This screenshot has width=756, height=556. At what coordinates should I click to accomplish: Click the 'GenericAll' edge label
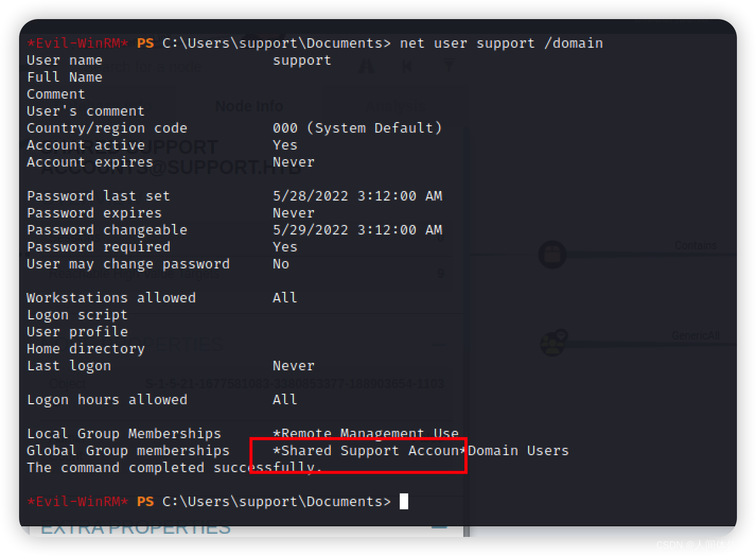696,336
